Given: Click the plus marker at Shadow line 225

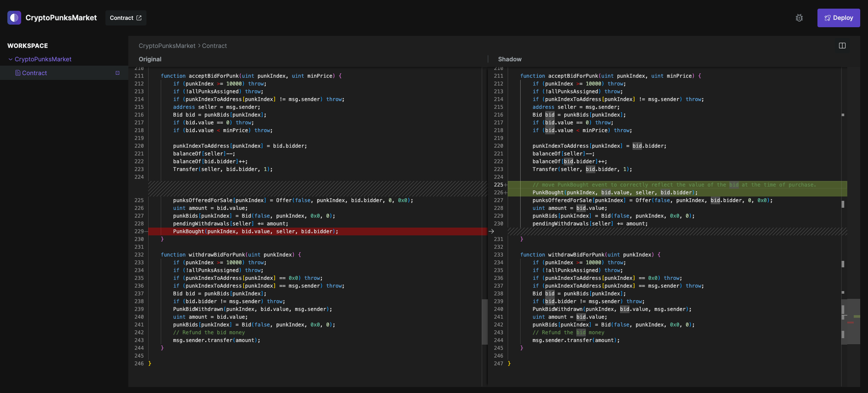Looking at the screenshot, I should point(506,185).
